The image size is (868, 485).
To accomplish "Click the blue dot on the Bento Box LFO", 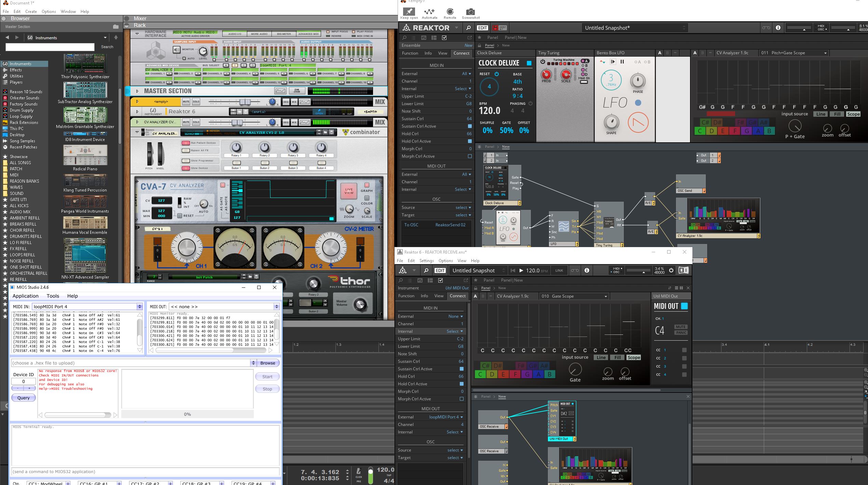I will click(x=638, y=103).
